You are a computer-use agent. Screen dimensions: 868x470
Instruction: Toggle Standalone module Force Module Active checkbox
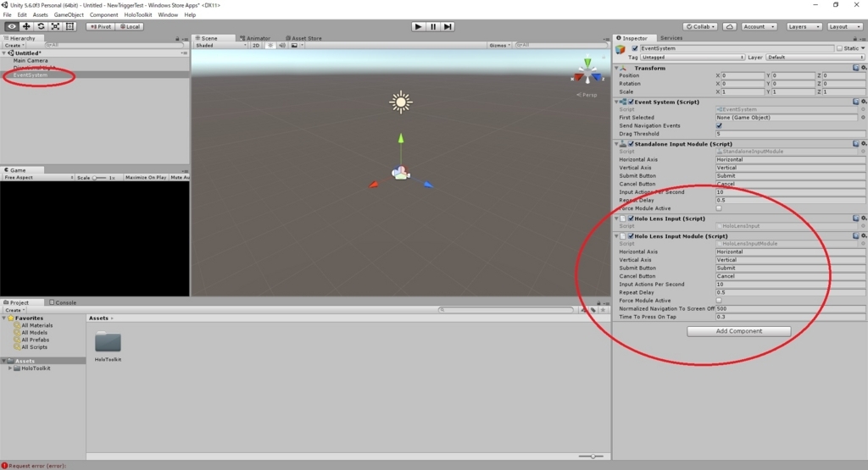(x=719, y=208)
